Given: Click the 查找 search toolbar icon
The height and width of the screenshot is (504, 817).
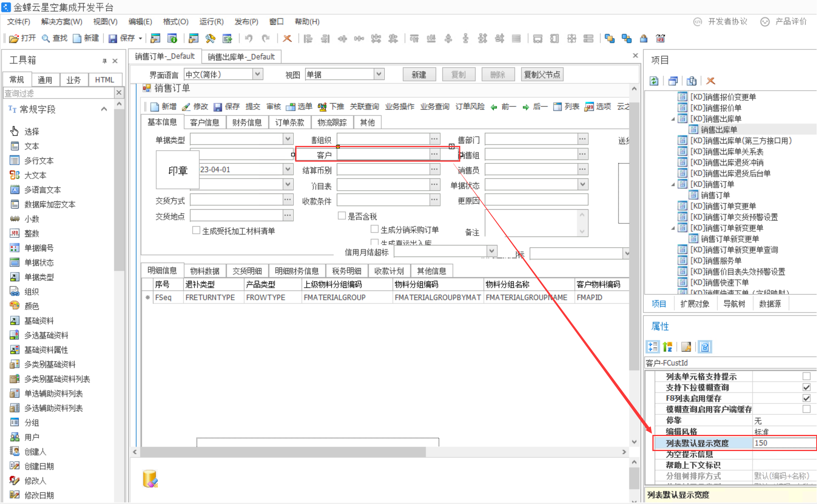Looking at the screenshot, I should tap(46, 38).
